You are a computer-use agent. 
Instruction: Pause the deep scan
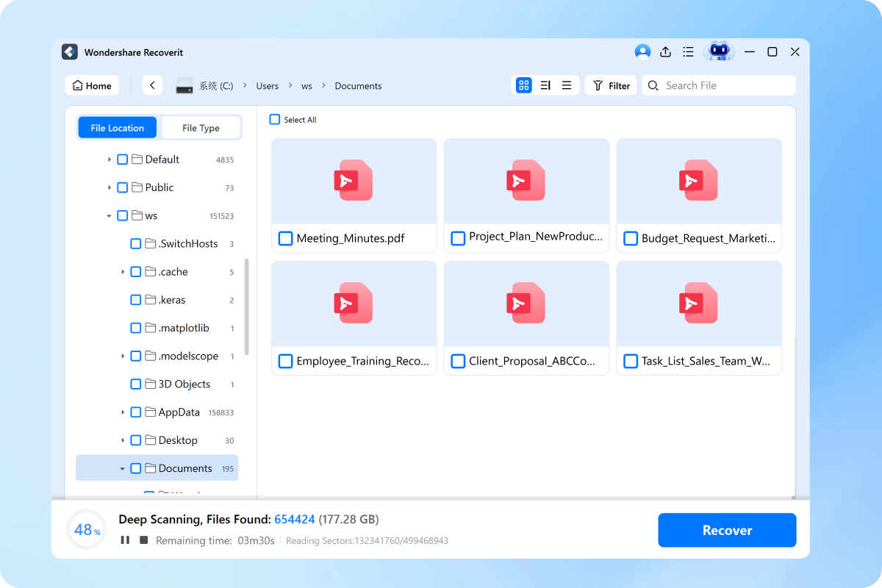pyautogui.click(x=125, y=540)
